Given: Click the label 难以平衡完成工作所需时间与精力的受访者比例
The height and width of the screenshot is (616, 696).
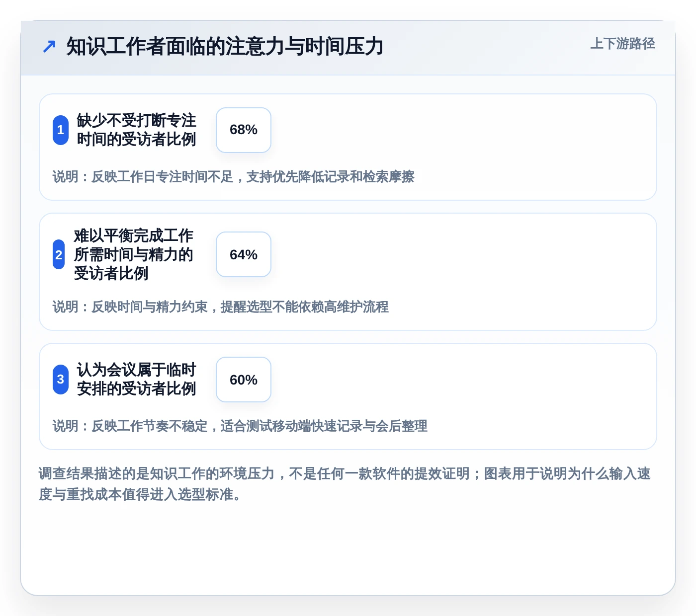Looking at the screenshot, I should [x=133, y=254].
